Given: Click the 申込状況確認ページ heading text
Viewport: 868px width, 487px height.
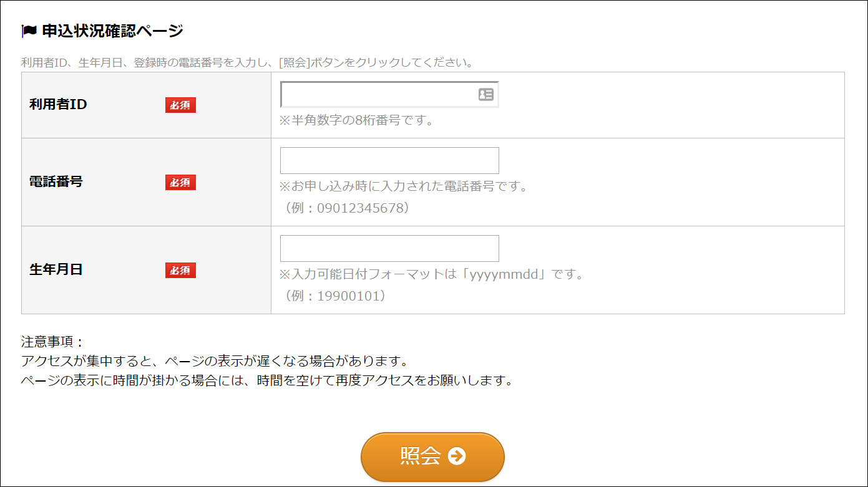Looking at the screenshot, I should point(112,31).
